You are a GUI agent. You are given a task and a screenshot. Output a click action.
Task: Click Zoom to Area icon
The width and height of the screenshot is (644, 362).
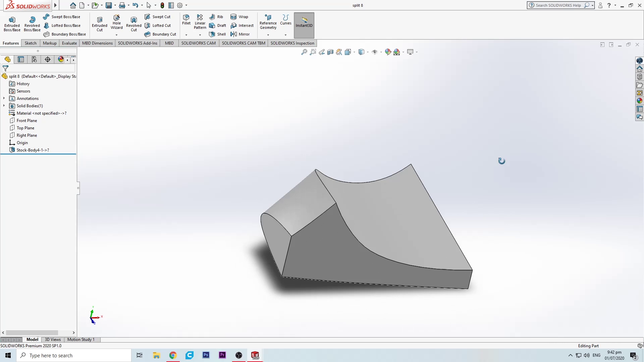click(x=313, y=52)
